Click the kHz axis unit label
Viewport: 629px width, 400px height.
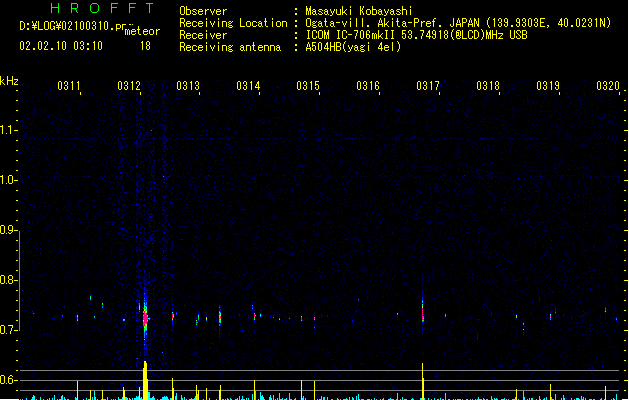click(x=9, y=81)
